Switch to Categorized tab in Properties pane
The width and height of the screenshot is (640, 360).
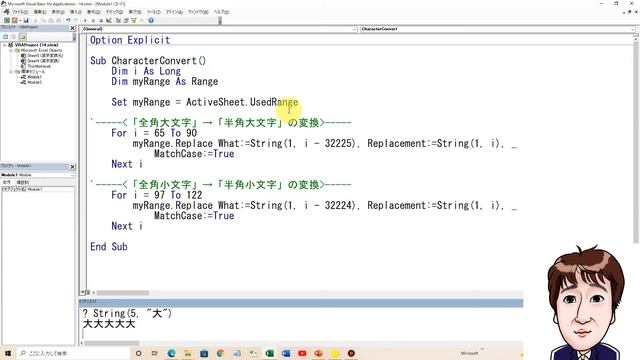pyautogui.click(x=22, y=182)
